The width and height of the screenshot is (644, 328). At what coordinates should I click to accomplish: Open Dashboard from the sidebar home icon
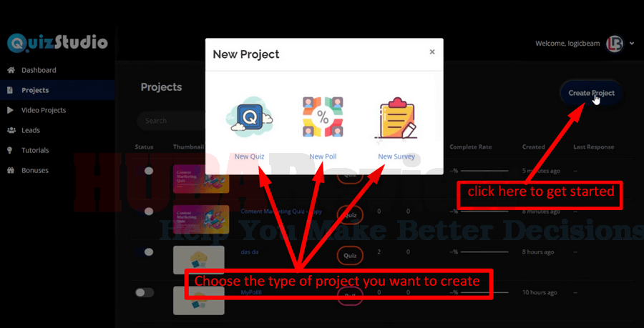pyautogui.click(x=11, y=70)
